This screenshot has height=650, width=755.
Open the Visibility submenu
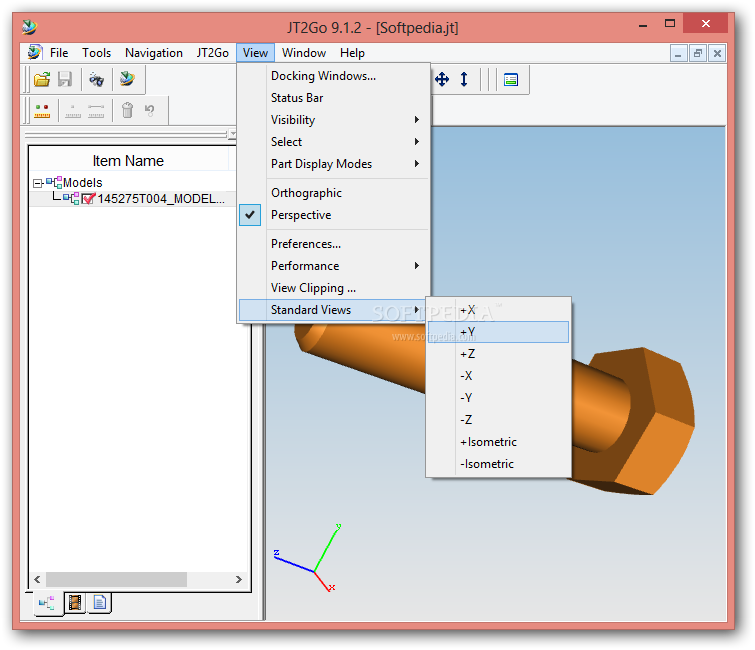tap(333, 120)
